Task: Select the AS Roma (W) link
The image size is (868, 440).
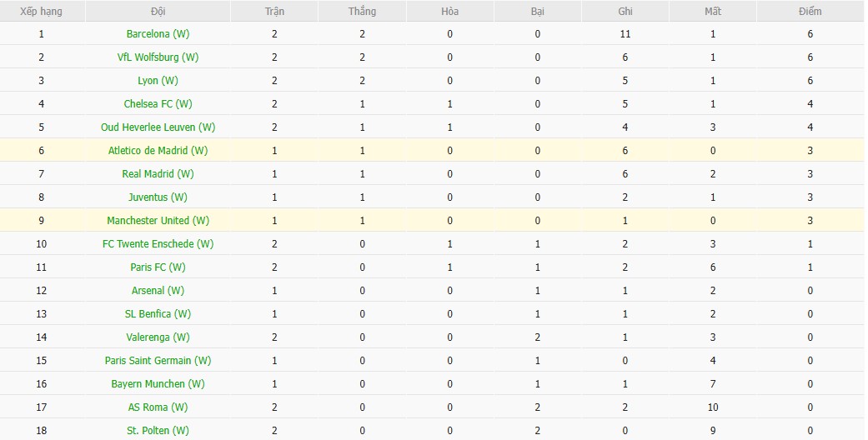Action: (158, 407)
